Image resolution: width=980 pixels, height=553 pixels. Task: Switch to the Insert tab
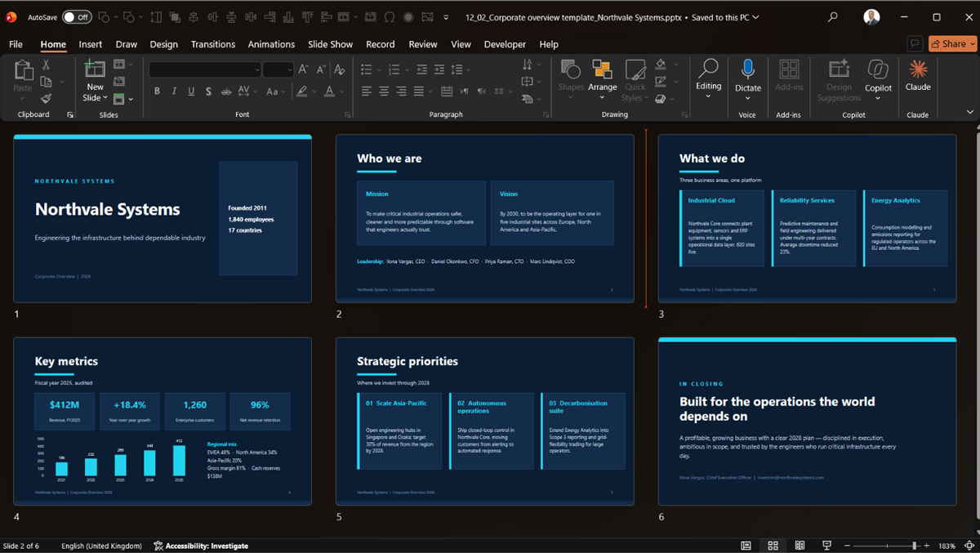[x=91, y=44]
